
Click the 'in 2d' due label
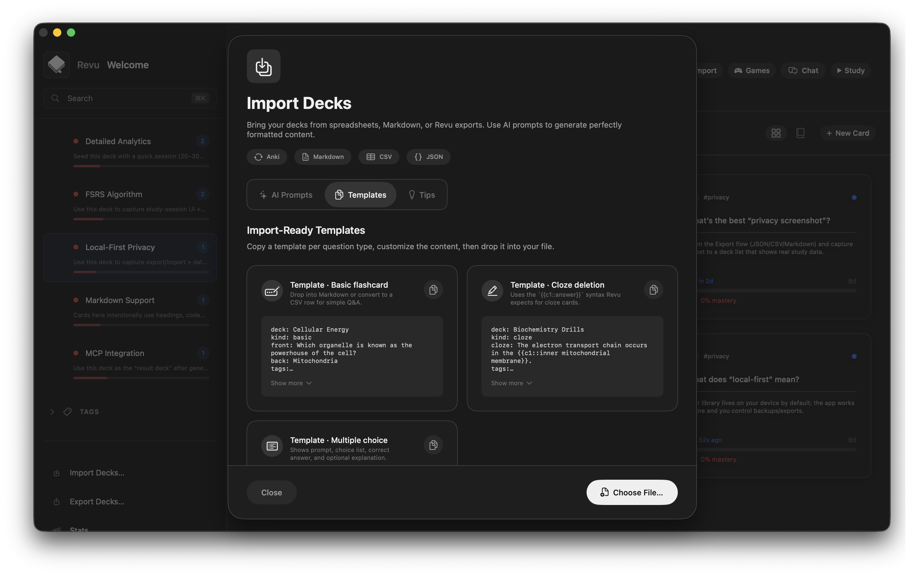tap(705, 281)
